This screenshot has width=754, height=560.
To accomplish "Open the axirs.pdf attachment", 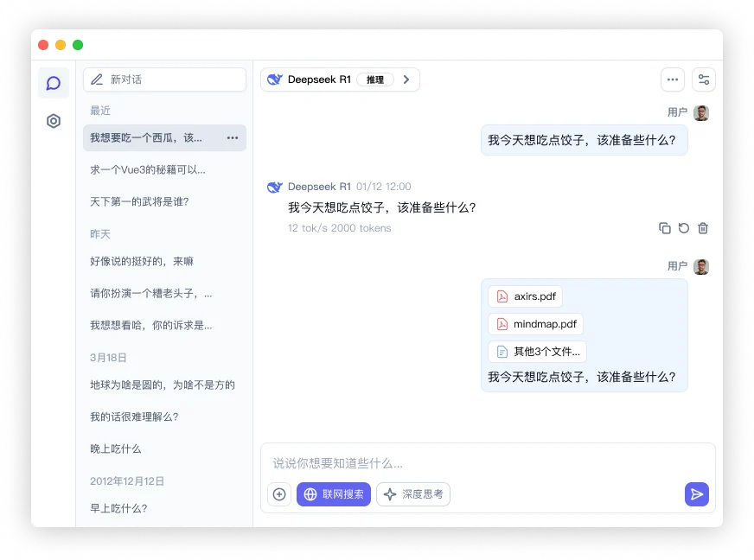I will click(x=525, y=296).
